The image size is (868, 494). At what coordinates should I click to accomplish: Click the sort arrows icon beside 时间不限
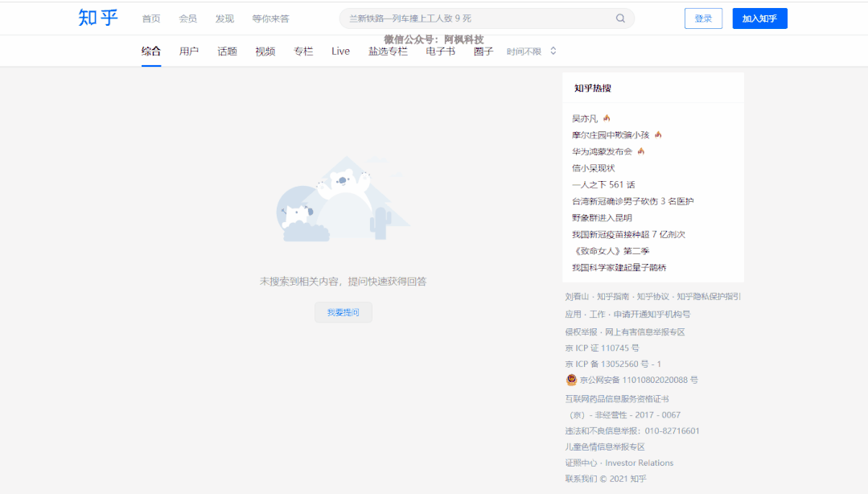tap(553, 50)
